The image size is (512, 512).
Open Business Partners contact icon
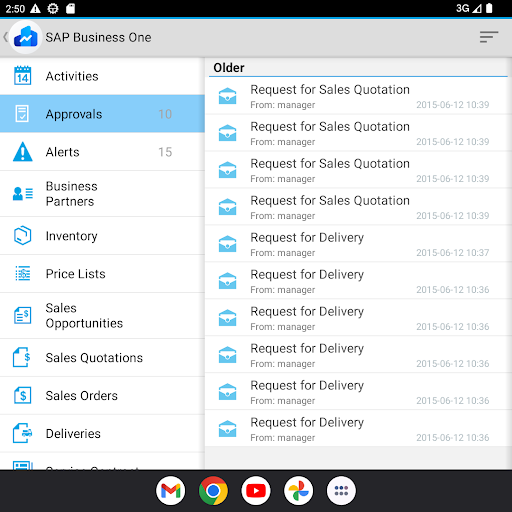[x=22, y=193]
